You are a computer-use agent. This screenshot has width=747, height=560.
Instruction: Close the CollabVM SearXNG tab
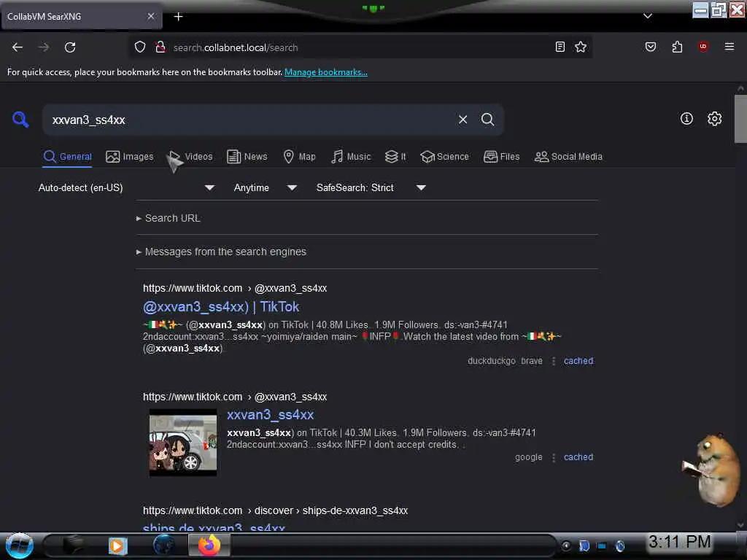click(x=150, y=16)
